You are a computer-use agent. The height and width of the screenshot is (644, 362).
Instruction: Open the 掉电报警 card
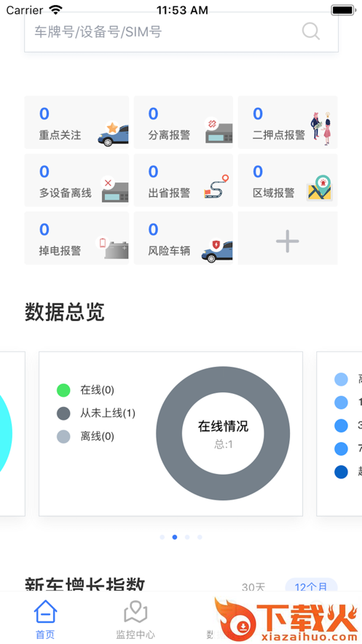pyautogui.click(x=76, y=238)
